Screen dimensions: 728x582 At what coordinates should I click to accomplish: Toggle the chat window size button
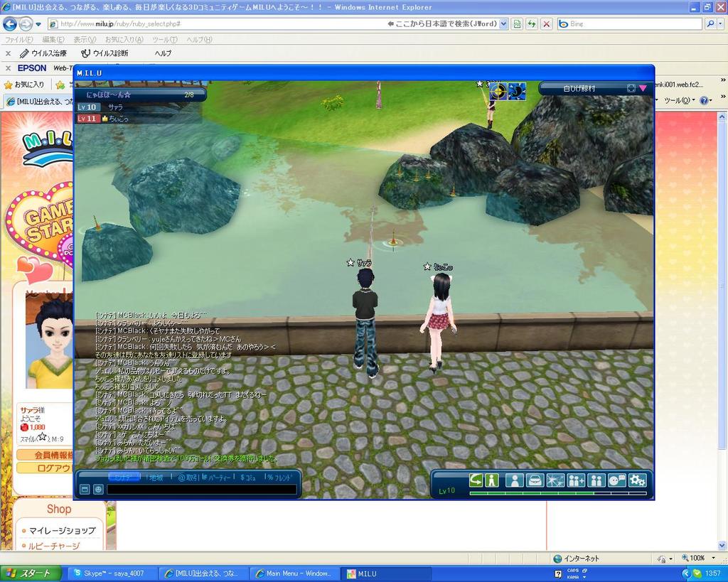point(85,489)
